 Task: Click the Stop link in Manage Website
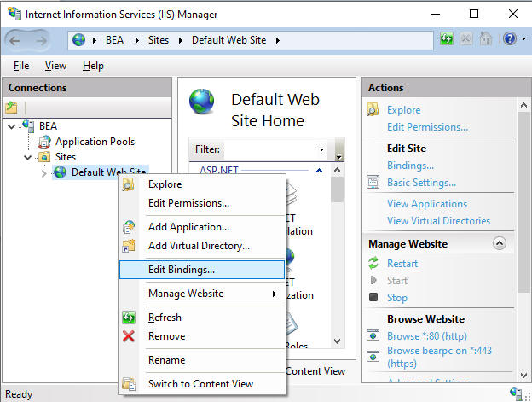(x=397, y=298)
